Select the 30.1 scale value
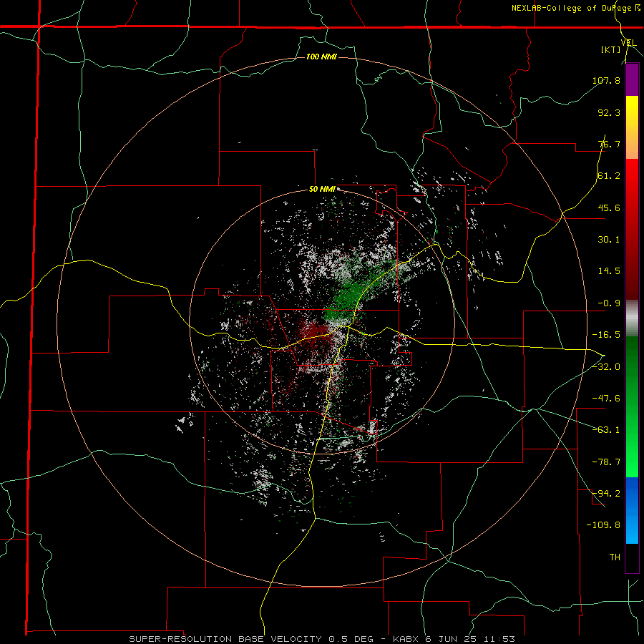The image size is (644, 644). pos(609,240)
